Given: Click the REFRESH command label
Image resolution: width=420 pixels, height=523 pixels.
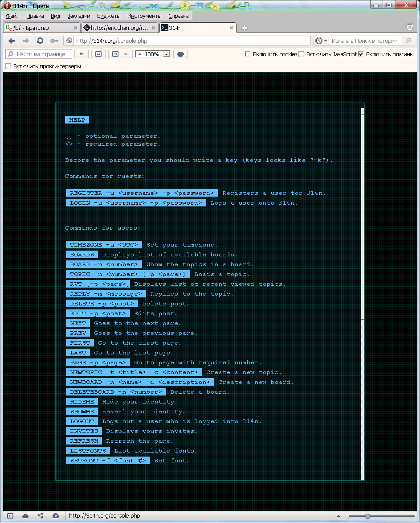Looking at the screenshot, I should coord(84,441).
